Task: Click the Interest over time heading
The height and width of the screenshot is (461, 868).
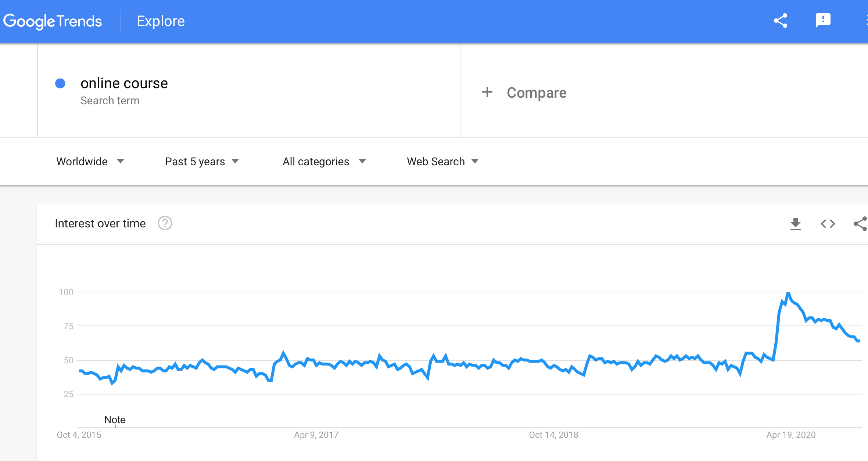Action: point(100,223)
